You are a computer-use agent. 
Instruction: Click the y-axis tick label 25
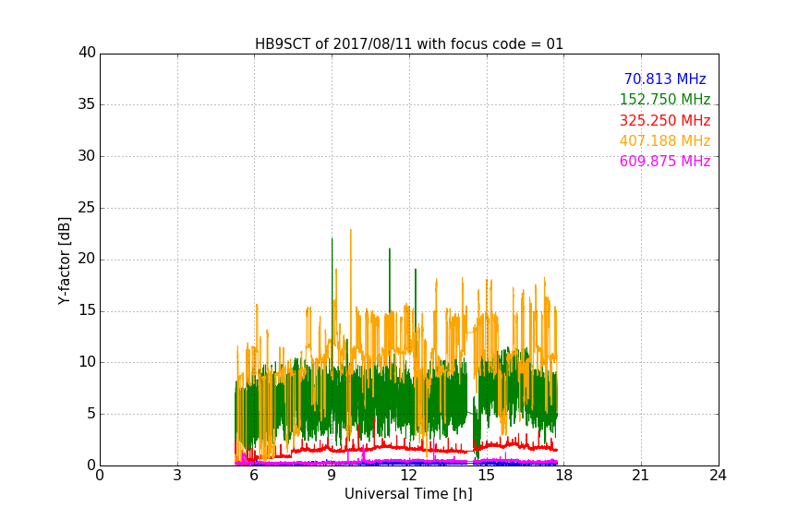[x=87, y=207]
